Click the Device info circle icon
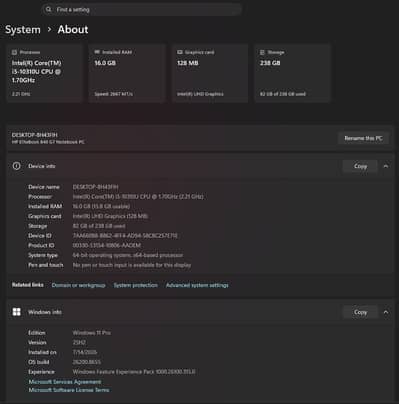 pyautogui.click(x=16, y=166)
